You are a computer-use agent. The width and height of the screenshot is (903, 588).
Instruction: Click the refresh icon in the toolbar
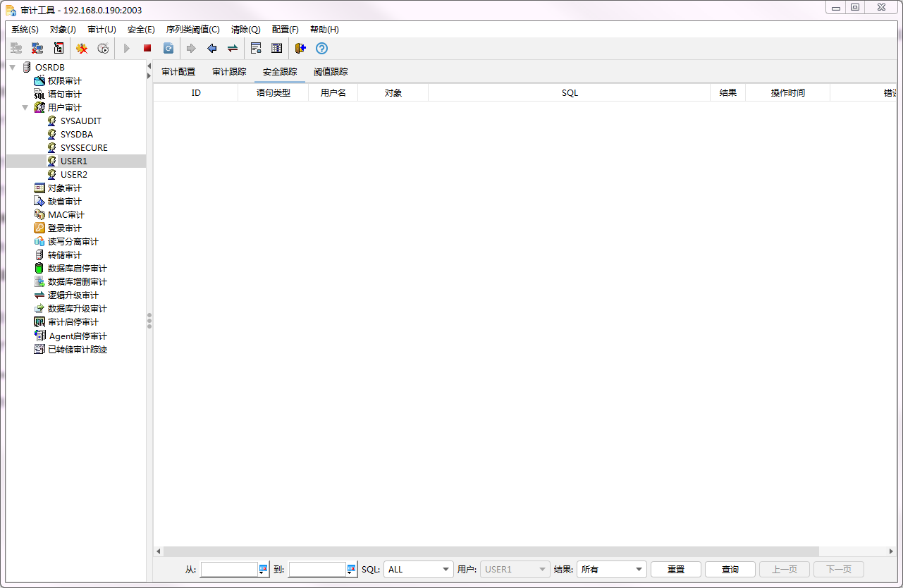point(168,49)
